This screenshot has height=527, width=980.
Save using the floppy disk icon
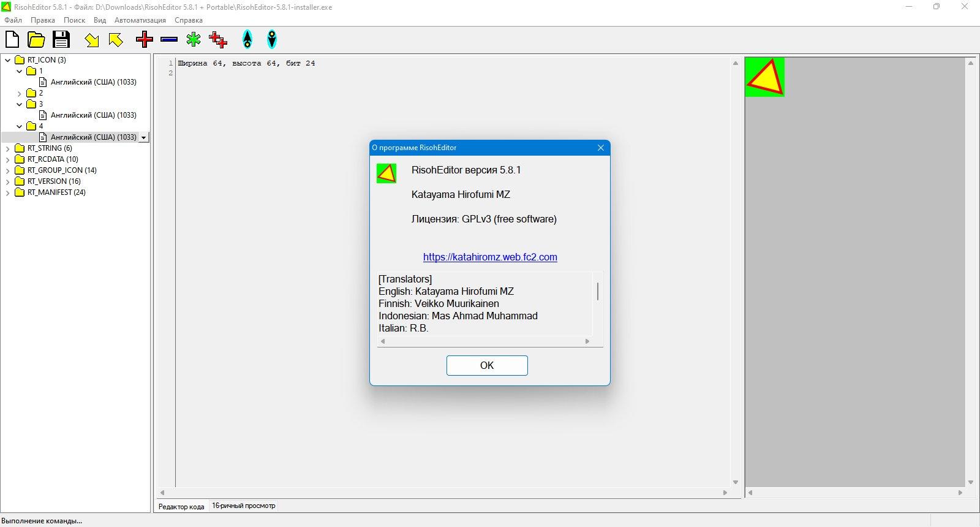61,40
